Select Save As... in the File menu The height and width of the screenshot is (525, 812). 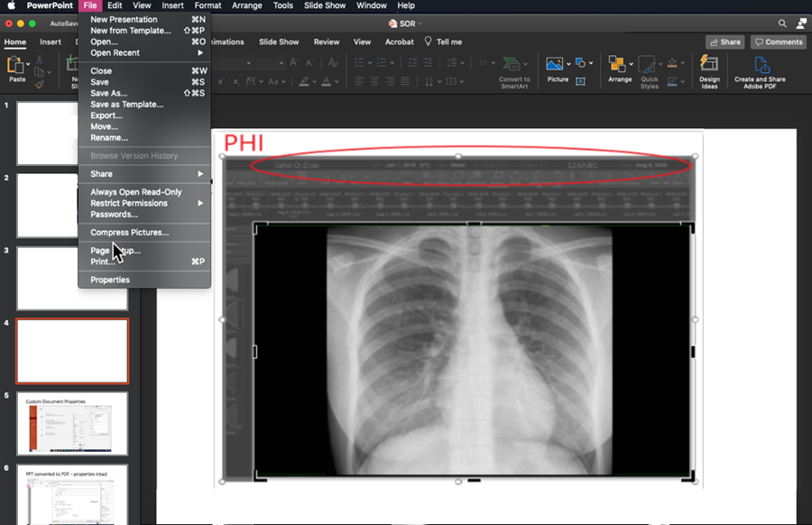point(108,94)
